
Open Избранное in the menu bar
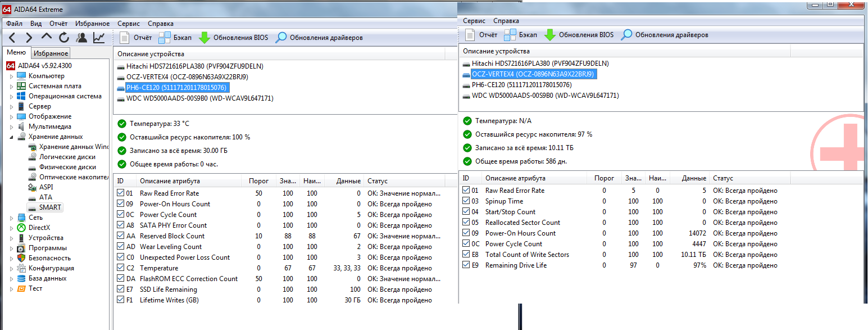(92, 24)
